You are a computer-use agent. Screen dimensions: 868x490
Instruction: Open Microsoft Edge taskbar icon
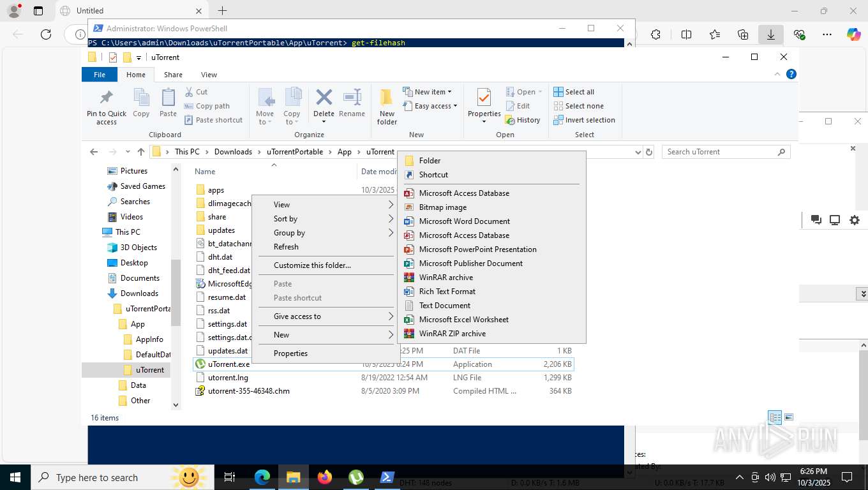click(262, 477)
